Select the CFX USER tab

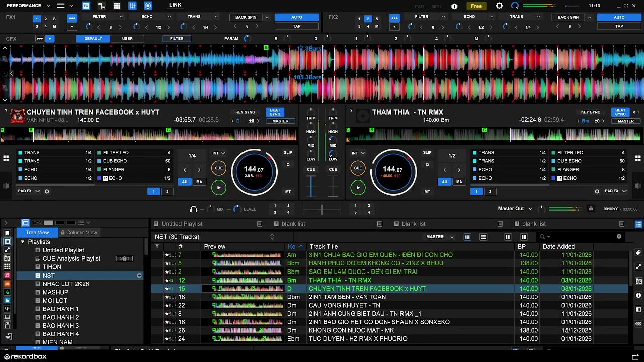[x=127, y=39]
